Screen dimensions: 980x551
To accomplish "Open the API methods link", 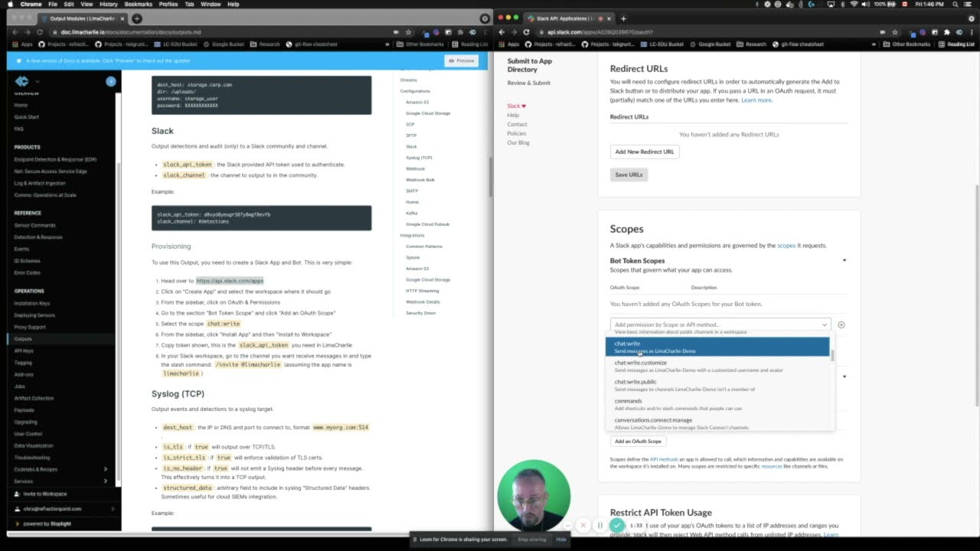I will click(664, 459).
